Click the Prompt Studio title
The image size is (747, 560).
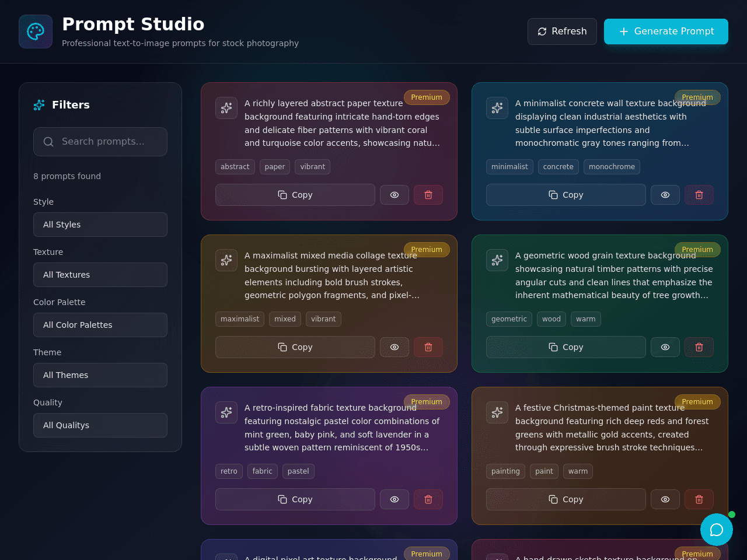click(133, 24)
